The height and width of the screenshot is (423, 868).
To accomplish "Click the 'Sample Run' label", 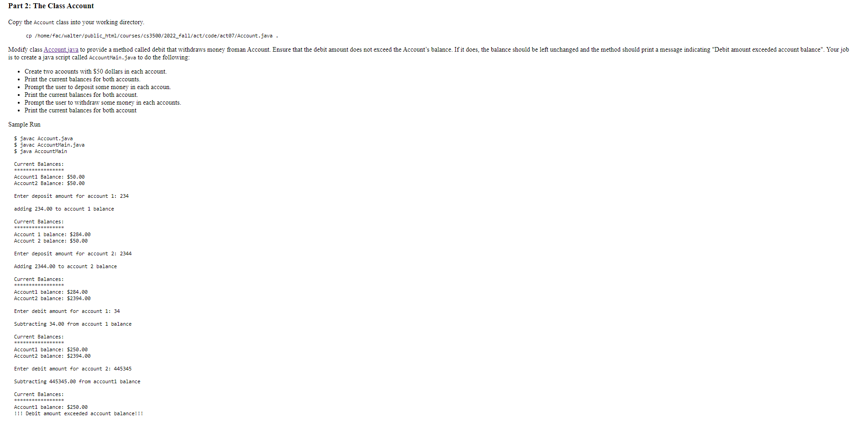I will pos(24,124).
